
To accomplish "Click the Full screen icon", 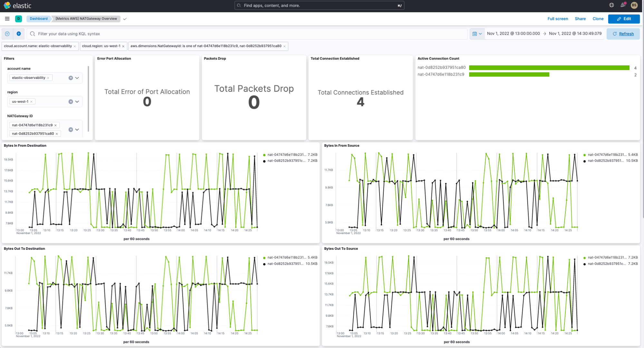I will pyautogui.click(x=557, y=18).
